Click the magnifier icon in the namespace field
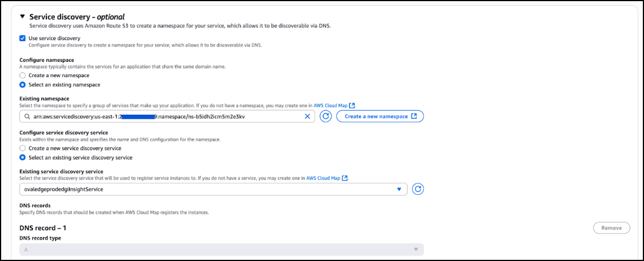This screenshot has width=644, height=261. [26, 117]
